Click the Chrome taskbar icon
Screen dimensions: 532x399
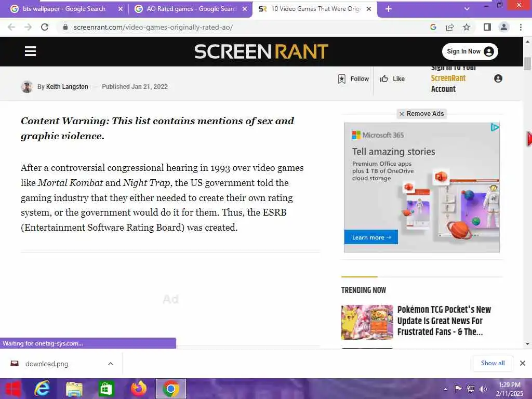[170, 389]
